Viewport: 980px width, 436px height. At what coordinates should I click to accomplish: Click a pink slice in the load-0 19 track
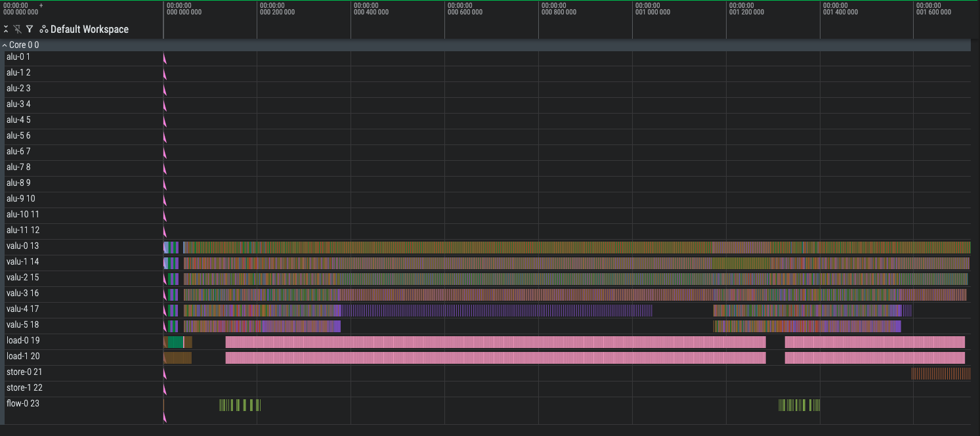pos(459,341)
